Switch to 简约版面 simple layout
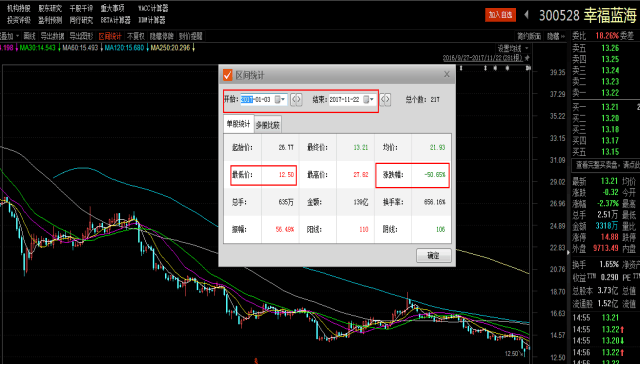641x365 pixels. click(529, 36)
